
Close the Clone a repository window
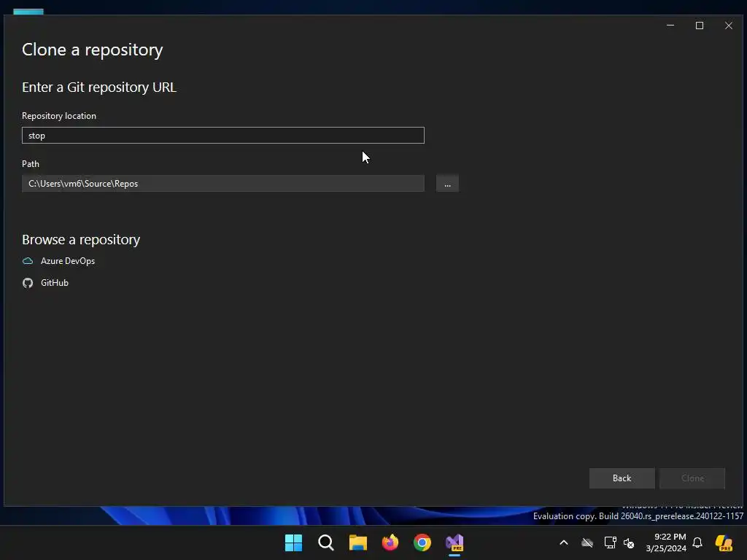tap(729, 26)
